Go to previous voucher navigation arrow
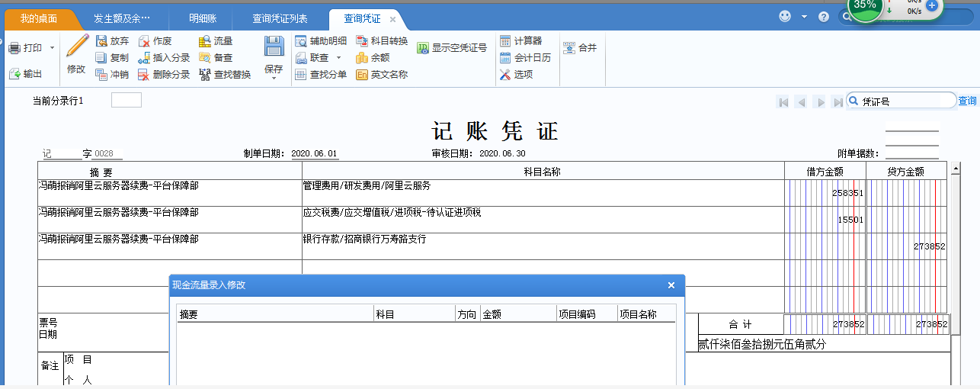980x389 pixels. click(801, 102)
